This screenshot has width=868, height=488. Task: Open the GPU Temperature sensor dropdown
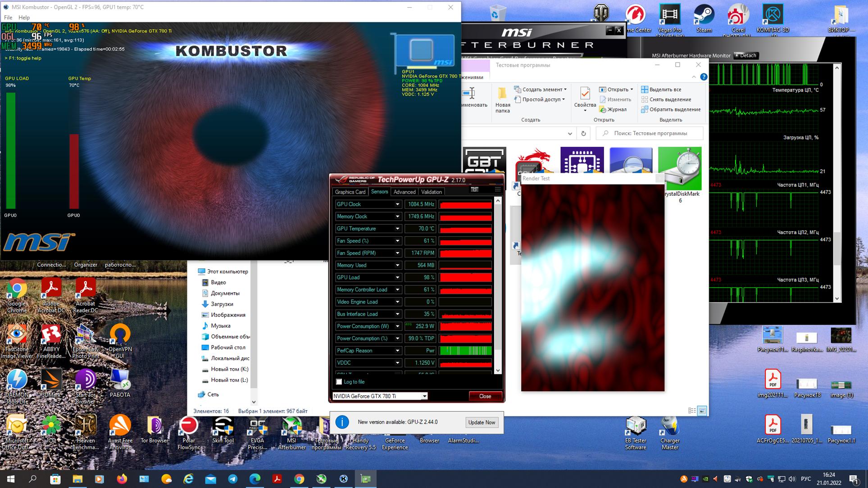397,229
